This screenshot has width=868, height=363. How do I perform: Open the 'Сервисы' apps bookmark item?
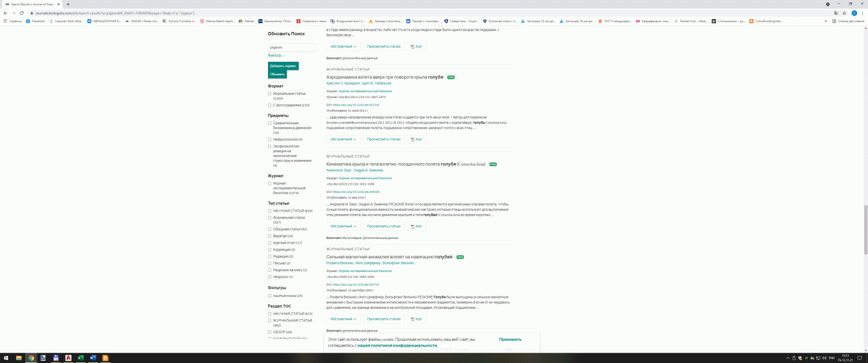[13, 21]
